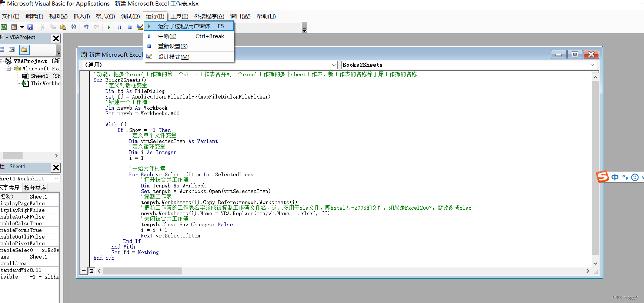Viewport: 644px width, 303px height.
Task: Click the toolbar Break pause icon
Action: [x=119, y=27]
